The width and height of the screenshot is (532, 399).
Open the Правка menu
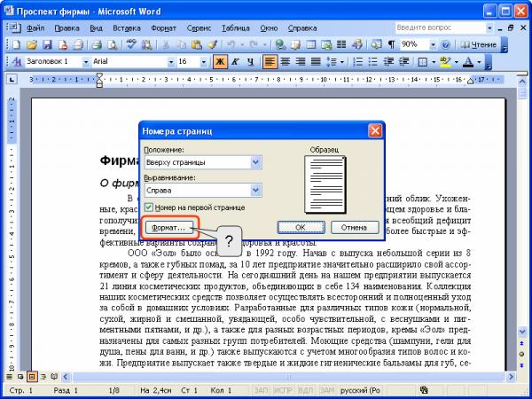point(66,28)
